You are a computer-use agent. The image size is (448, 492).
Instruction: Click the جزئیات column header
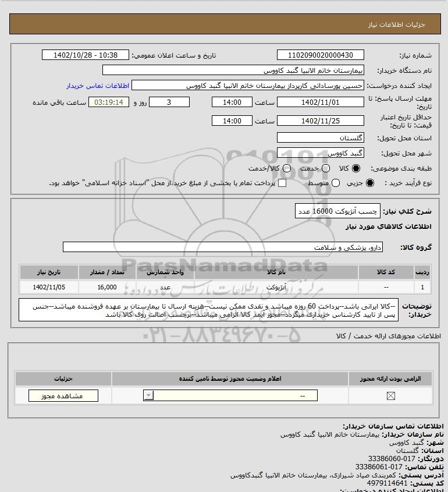point(63,378)
